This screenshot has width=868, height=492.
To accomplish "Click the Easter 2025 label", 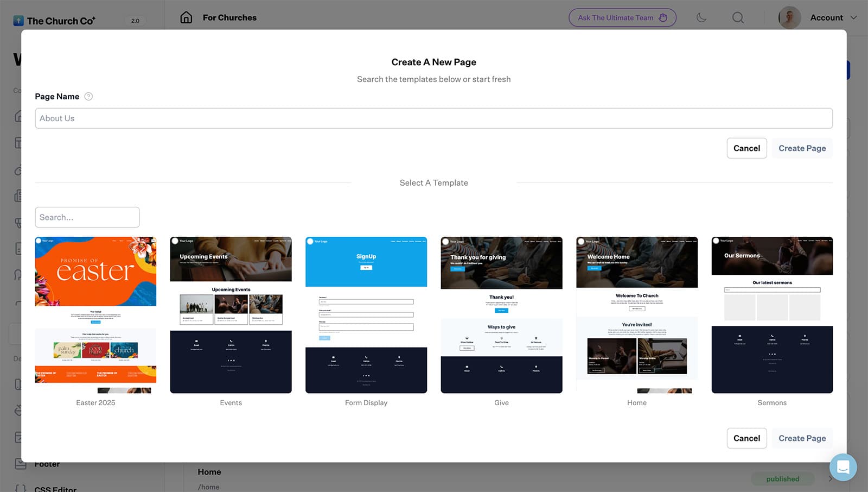I will 95,403.
